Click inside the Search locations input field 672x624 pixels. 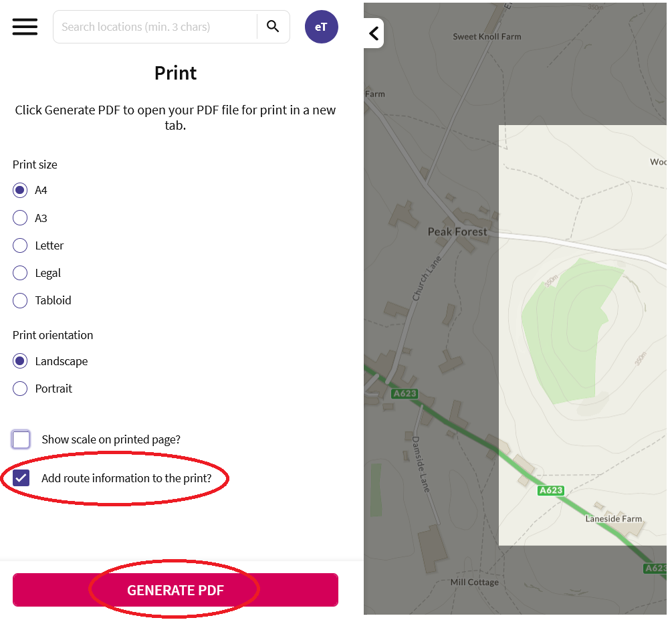click(154, 26)
